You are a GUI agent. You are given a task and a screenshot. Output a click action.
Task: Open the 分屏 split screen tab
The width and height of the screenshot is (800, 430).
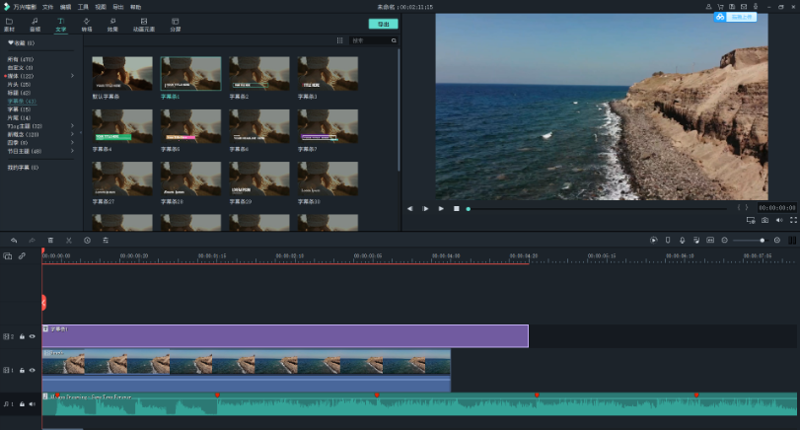click(175, 24)
